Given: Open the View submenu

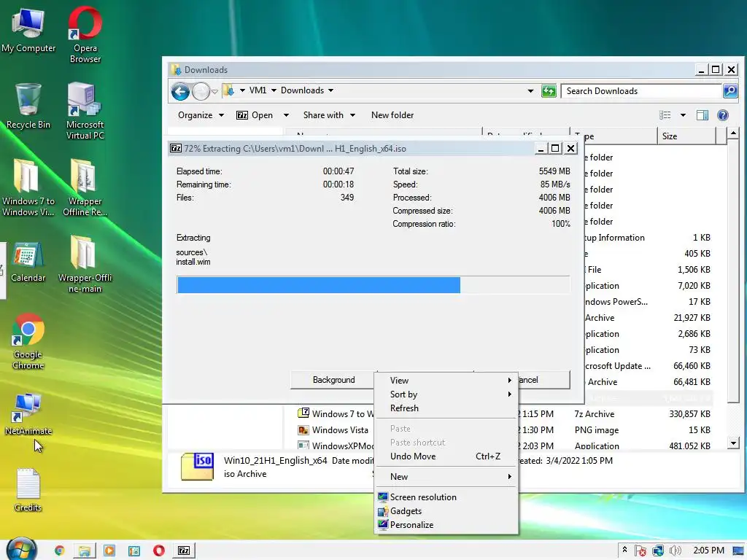Looking at the screenshot, I should click(x=446, y=381).
